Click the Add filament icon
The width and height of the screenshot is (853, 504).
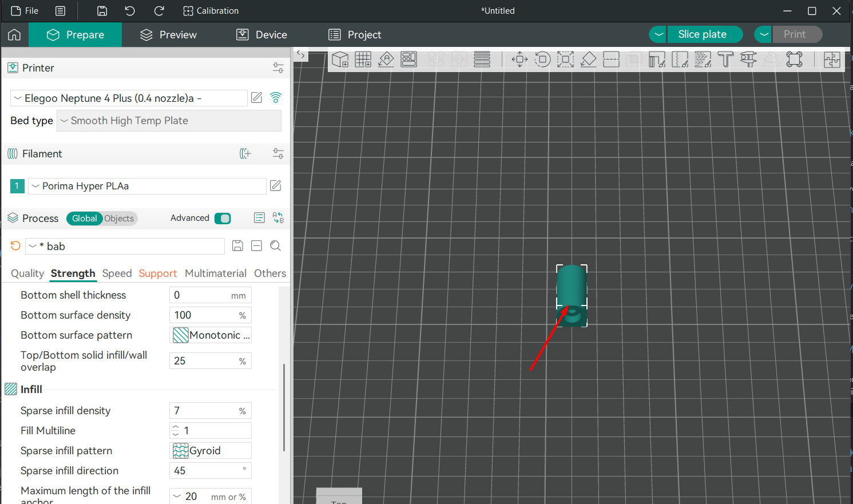click(x=245, y=154)
